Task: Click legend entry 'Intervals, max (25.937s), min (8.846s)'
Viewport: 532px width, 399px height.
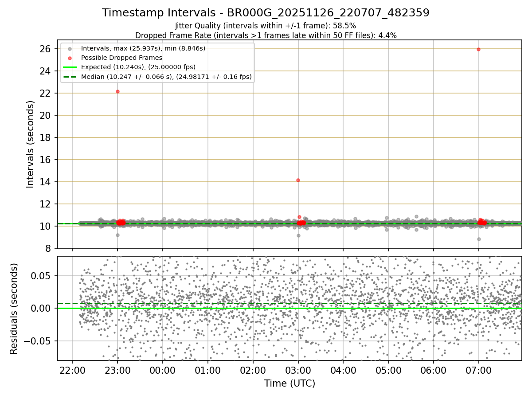Action: [x=143, y=48]
